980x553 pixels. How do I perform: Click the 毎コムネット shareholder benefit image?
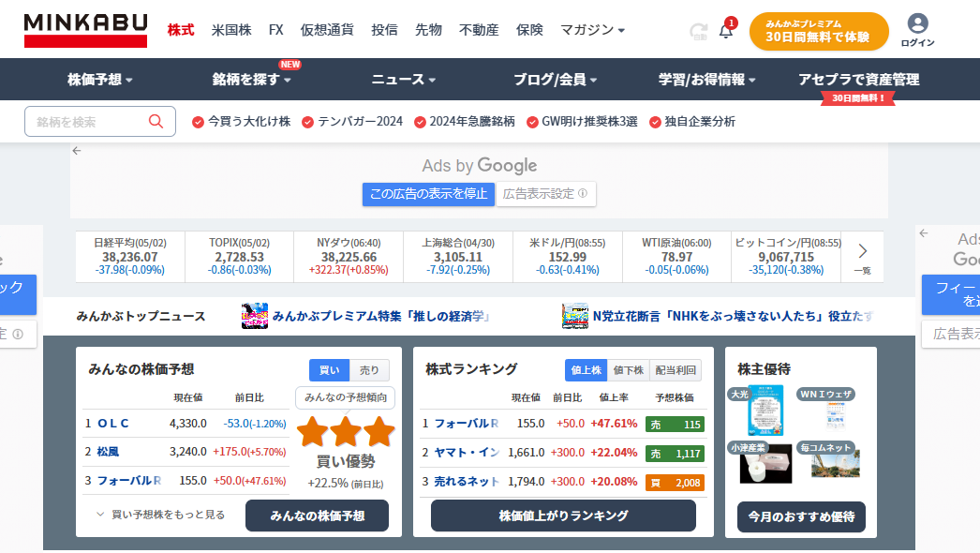tap(836, 464)
